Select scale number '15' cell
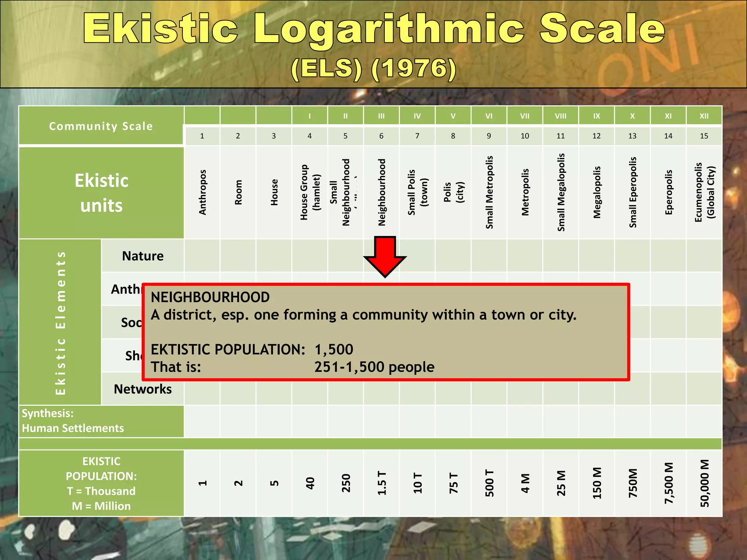The width and height of the screenshot is (747, 560). point(704,136)
